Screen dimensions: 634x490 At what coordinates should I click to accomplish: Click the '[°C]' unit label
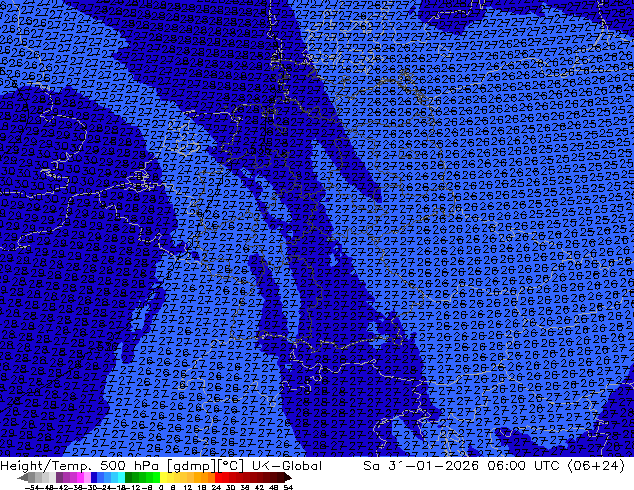(x=231, y=466)
